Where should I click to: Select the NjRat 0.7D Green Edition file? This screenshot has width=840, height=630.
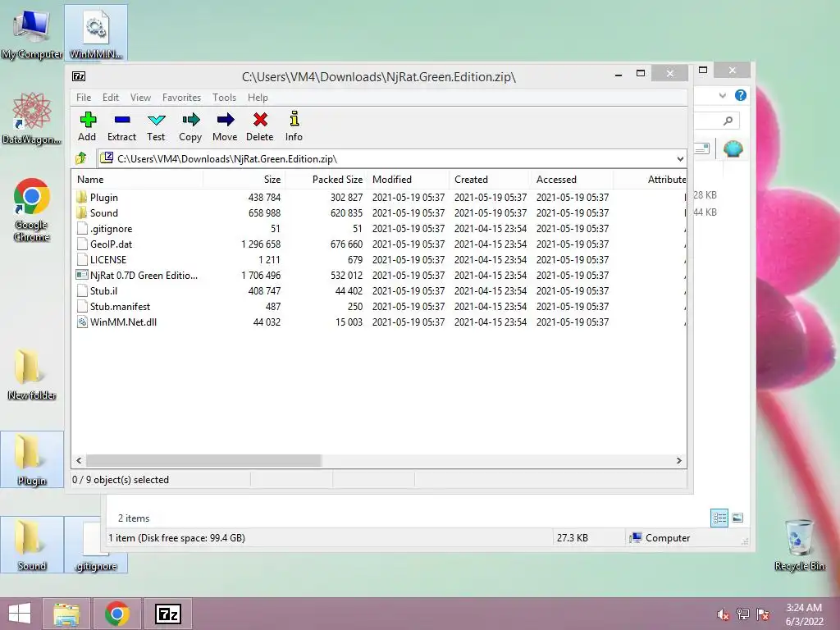[x=379, y=276]
